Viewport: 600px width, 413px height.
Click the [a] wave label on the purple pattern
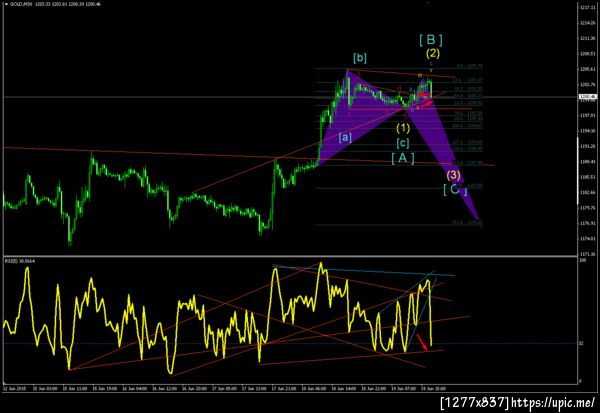(345, 137)
